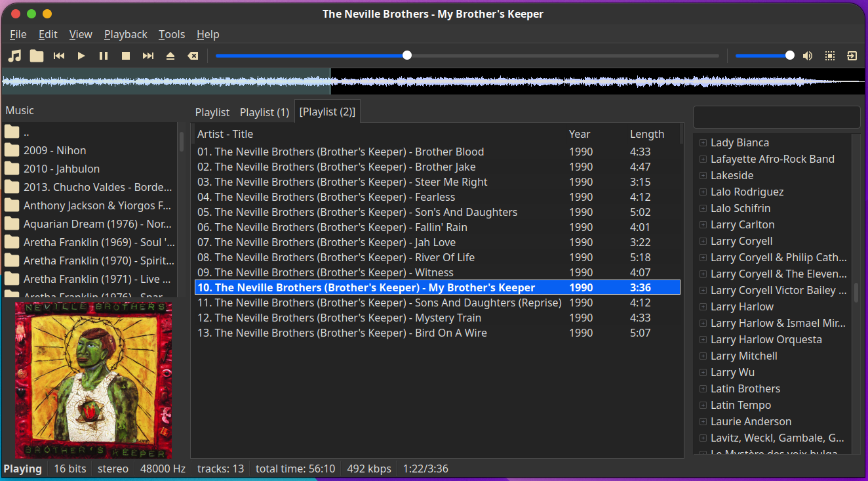Expand the Latin Brothers node
868x481 pixels.
703,388
